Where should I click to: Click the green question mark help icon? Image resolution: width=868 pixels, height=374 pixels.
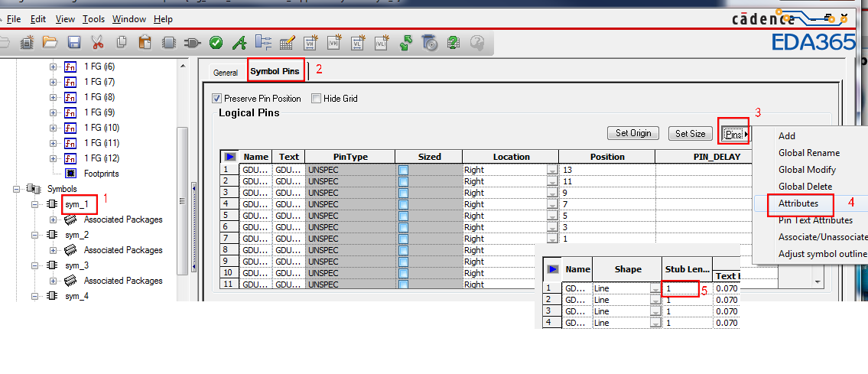click(x=454, y=42)
